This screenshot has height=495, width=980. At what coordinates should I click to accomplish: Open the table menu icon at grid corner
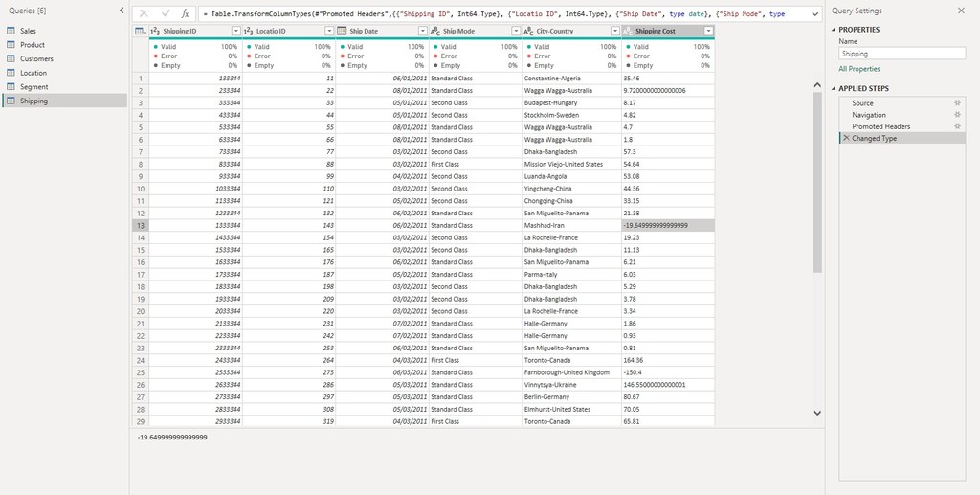point(140,32)
